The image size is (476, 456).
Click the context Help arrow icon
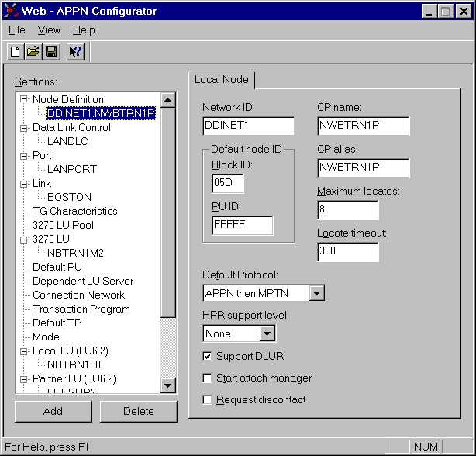coord(75,52)
